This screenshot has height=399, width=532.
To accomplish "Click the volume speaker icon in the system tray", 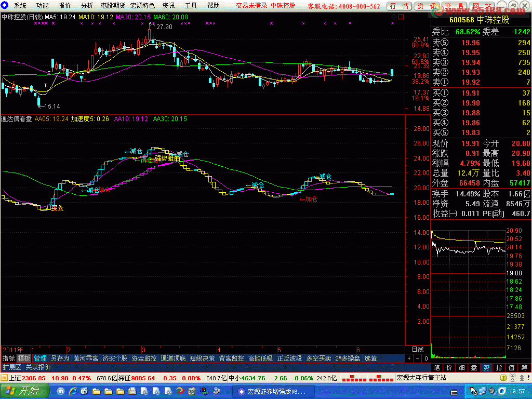I will (491, 392).
